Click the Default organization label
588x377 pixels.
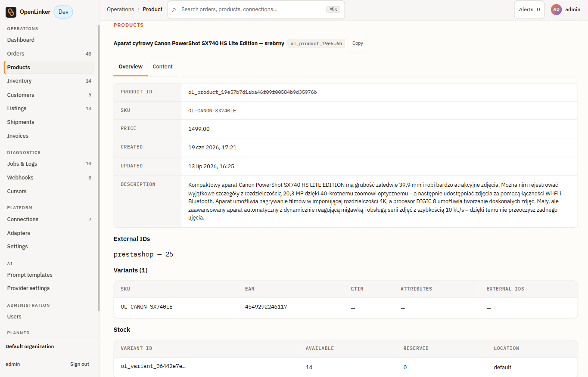click(x=30, y=346)
